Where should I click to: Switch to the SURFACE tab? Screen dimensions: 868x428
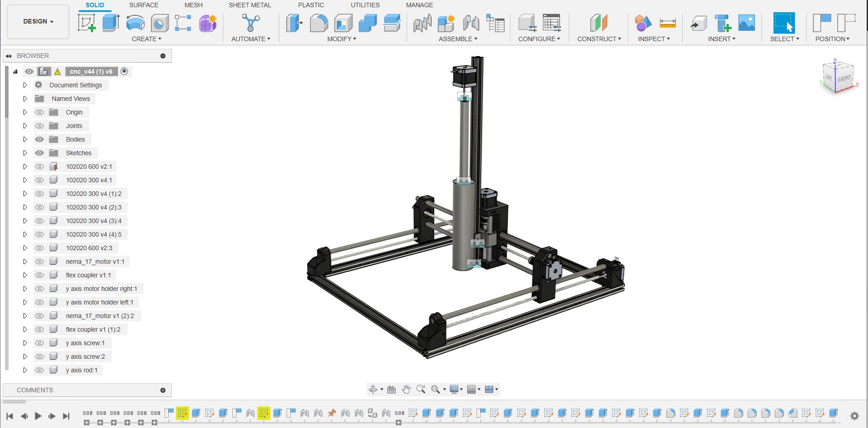pos(144,5)
